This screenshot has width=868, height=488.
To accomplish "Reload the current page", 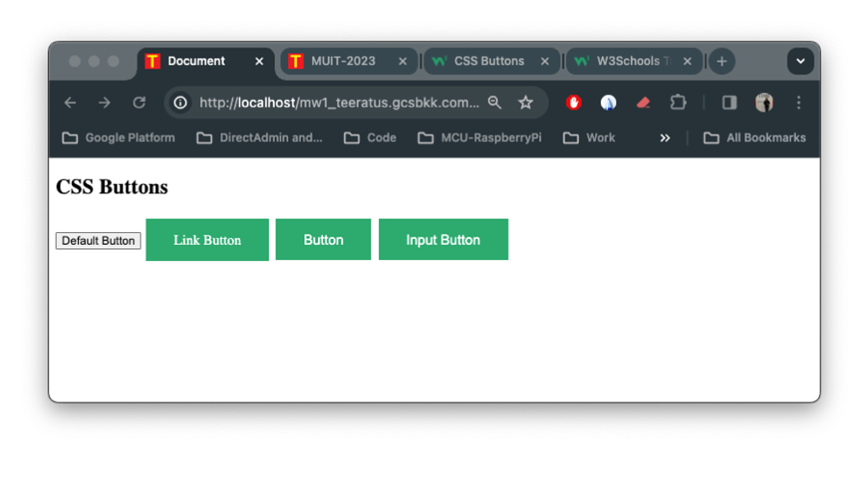I will point(139,103).
